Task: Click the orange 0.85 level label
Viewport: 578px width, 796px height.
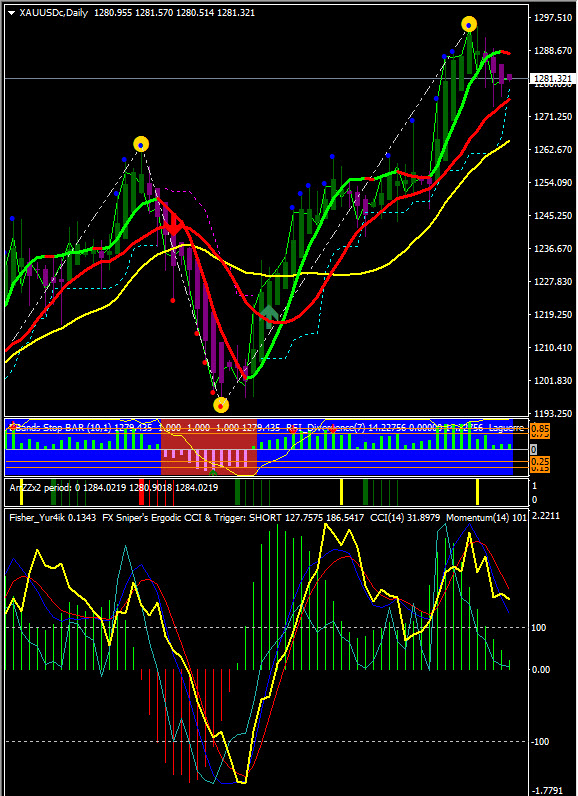Action: [x=538, y=430]
